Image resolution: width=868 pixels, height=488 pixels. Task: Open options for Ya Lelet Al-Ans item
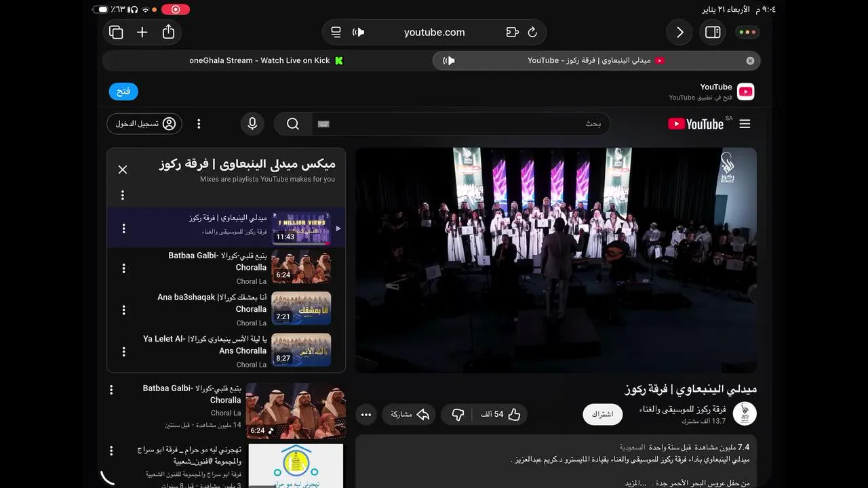(123, 351)
